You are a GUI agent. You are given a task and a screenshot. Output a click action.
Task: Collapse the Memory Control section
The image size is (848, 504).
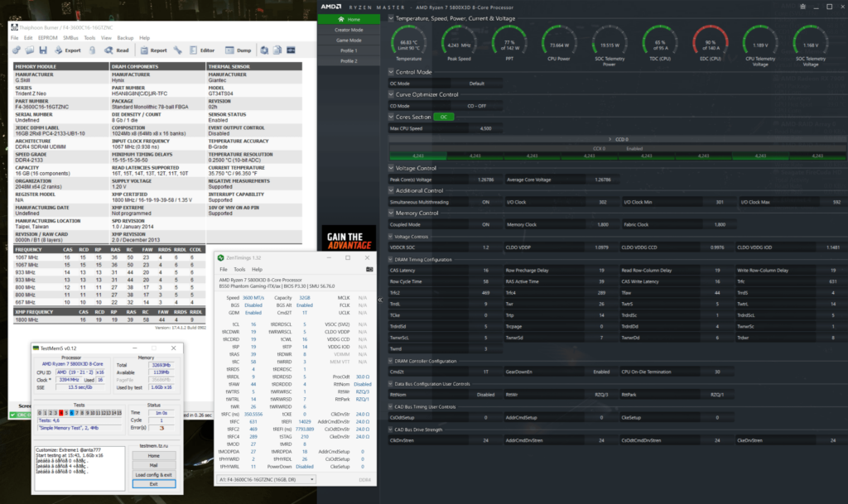(x=391, y=213)
